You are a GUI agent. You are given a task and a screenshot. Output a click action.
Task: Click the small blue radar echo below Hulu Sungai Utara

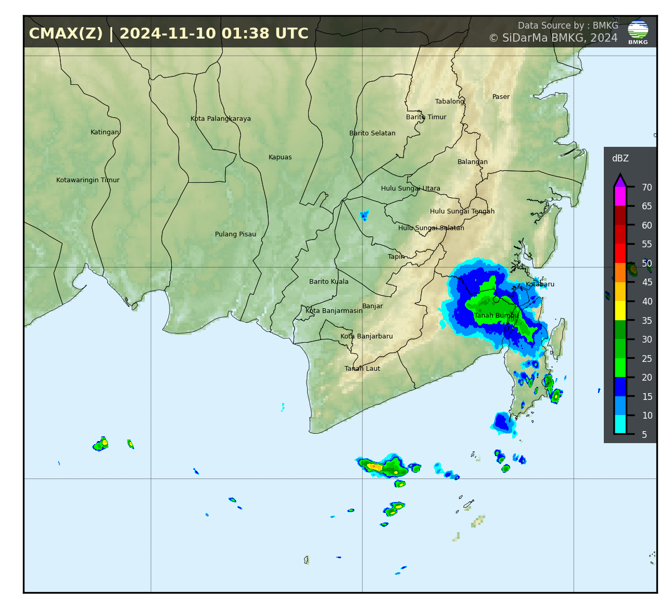tap(364, 215)
